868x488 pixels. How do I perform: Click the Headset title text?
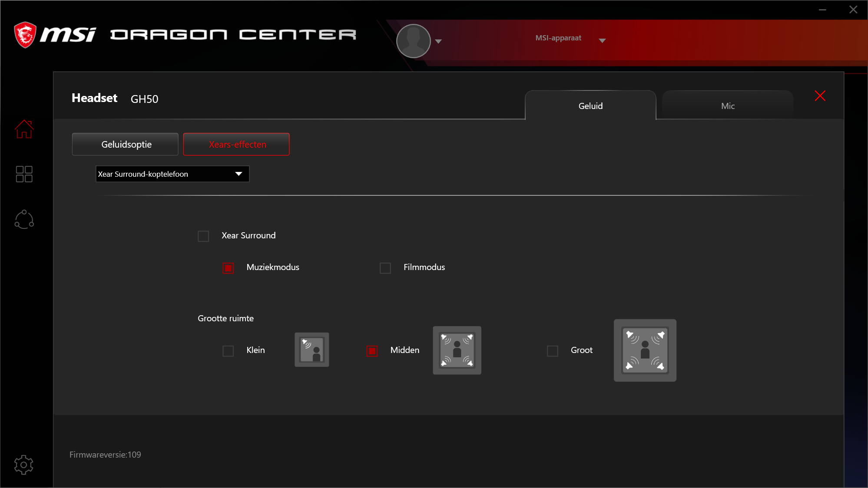(94, 98)
